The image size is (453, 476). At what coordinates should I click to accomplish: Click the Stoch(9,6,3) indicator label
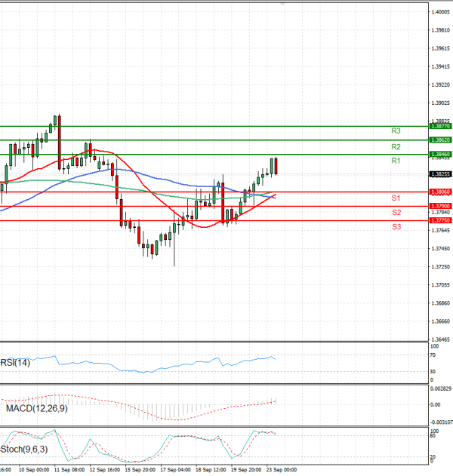pyautogui.click(x=24, y=450)
